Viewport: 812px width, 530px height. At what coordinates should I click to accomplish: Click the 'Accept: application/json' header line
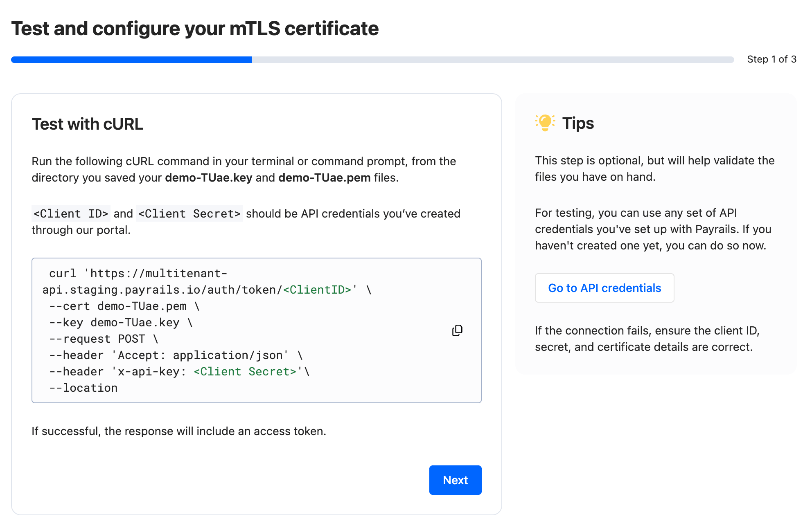point(176,355)
